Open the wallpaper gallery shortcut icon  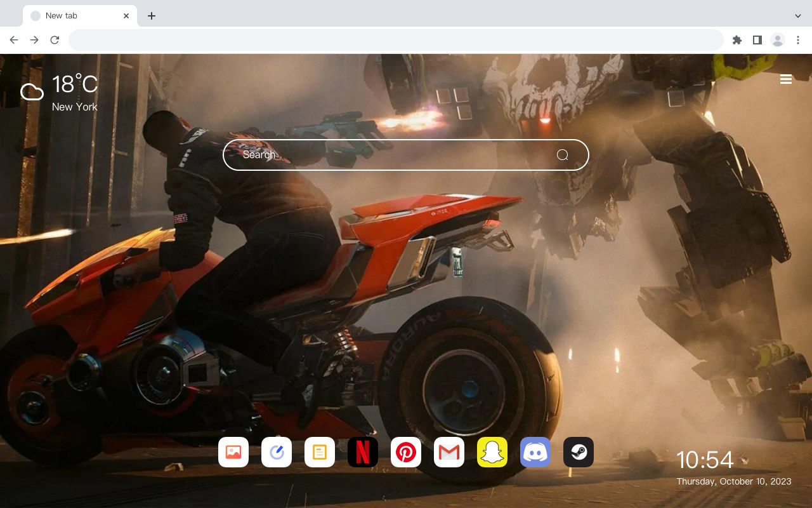click(x=233, y=452)
